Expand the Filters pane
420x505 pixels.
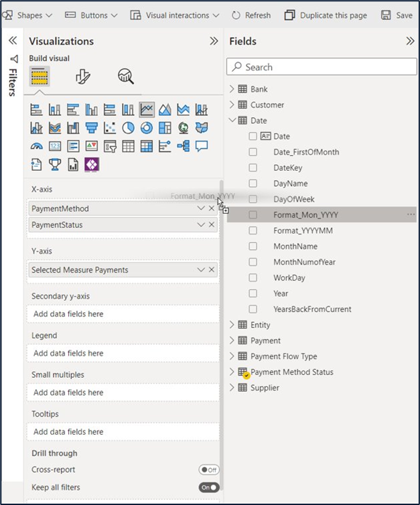click(x=13, y=41)
